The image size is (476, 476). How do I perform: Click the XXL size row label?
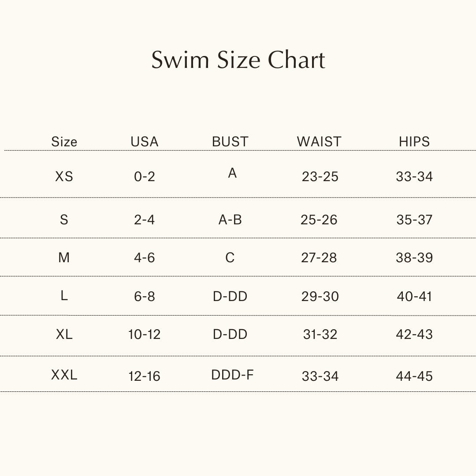pyautogui.click(x=64, y=375)
